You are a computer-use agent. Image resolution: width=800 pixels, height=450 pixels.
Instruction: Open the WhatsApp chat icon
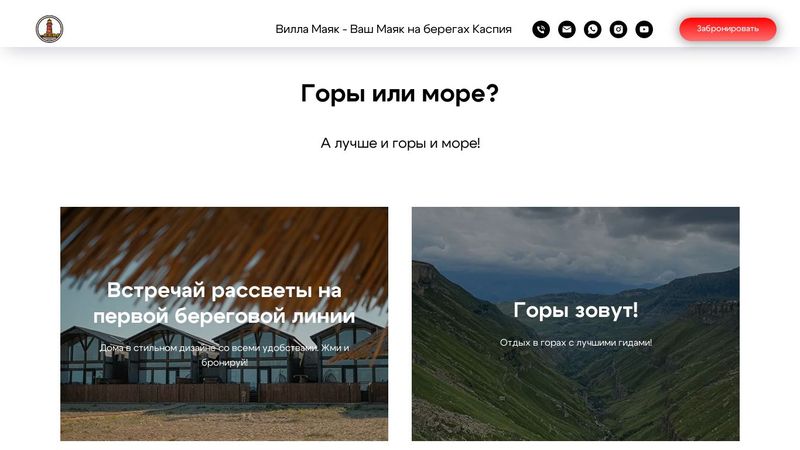tap(592, 29)
